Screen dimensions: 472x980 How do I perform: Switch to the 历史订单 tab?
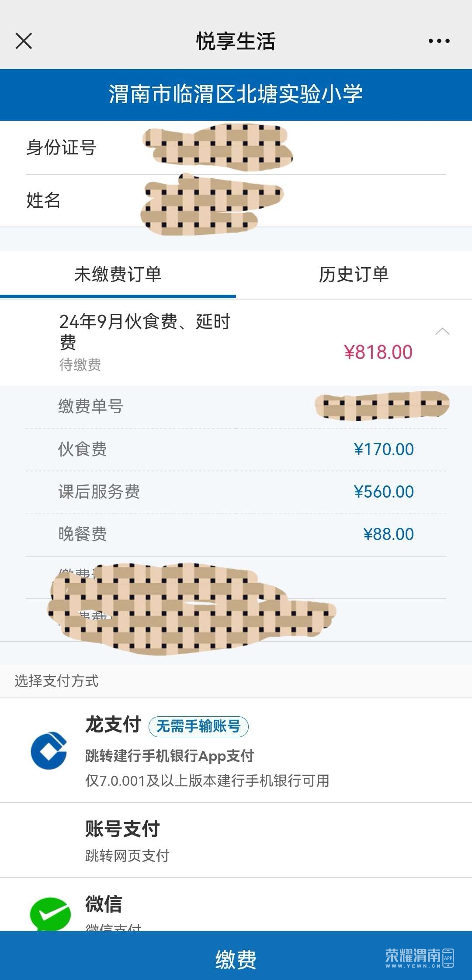354,275
